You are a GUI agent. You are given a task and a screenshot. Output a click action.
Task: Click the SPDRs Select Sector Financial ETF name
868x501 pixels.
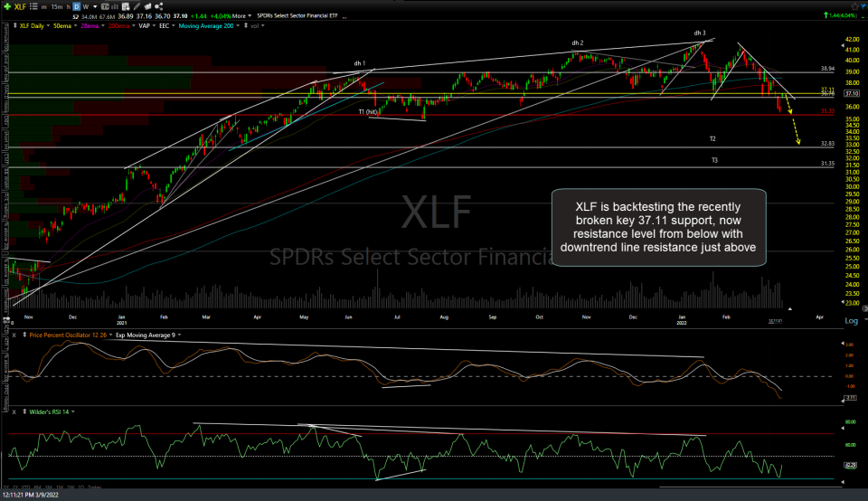[x=297, y=15]
